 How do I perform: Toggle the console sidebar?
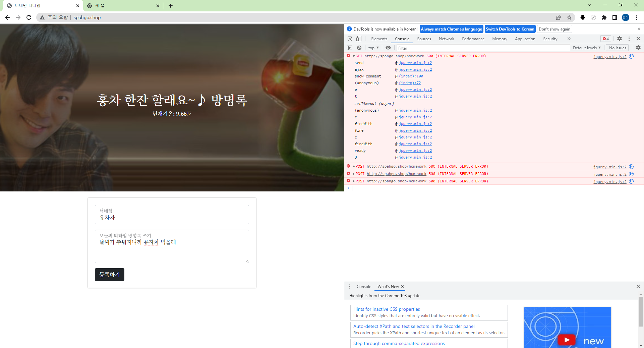pyautogui.click(x=350, y=48)
